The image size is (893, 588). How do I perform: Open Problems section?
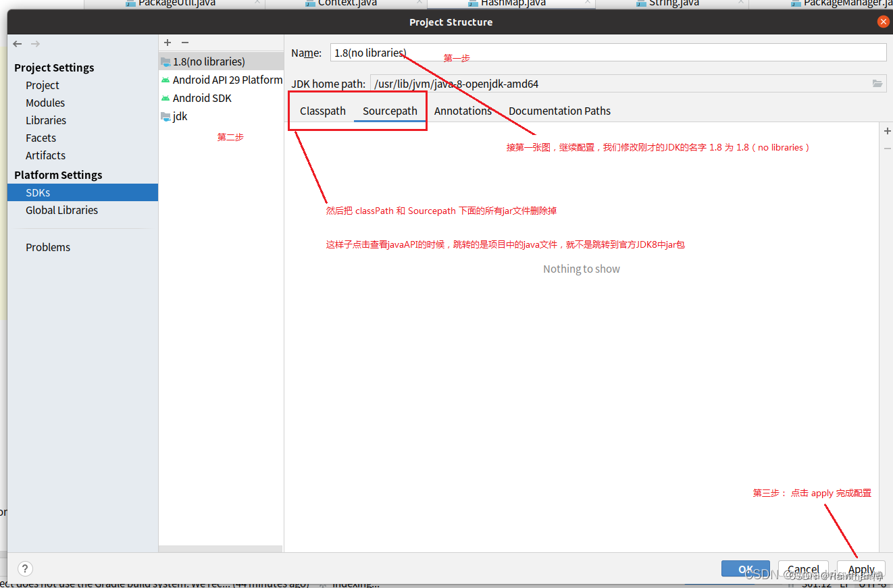click(x=48, y=247)
